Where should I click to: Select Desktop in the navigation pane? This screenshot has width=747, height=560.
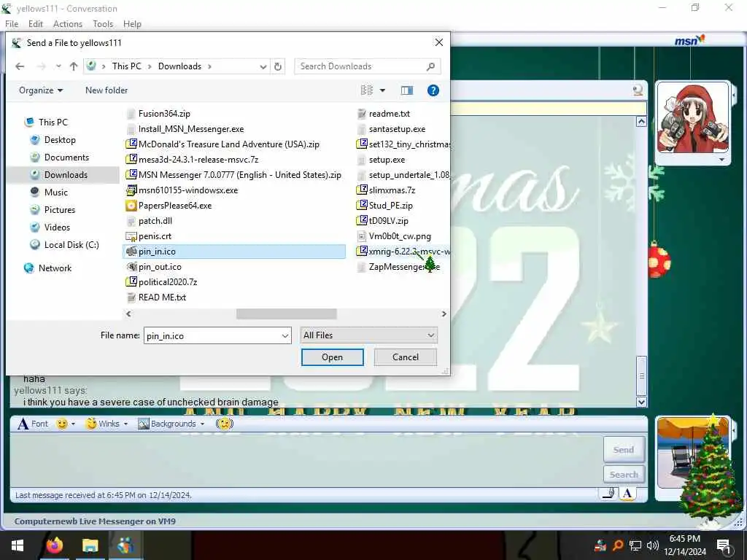[x=60, y=140]
